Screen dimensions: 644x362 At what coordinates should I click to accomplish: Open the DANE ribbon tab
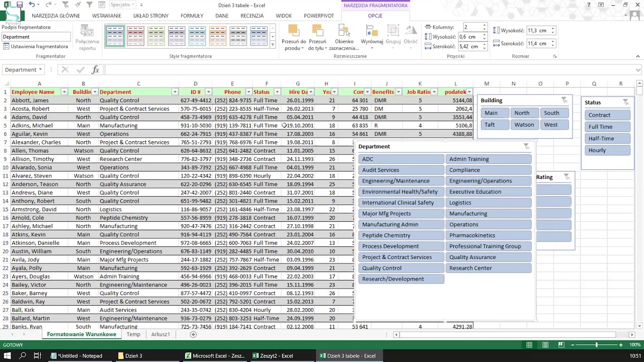click(222, 16)
